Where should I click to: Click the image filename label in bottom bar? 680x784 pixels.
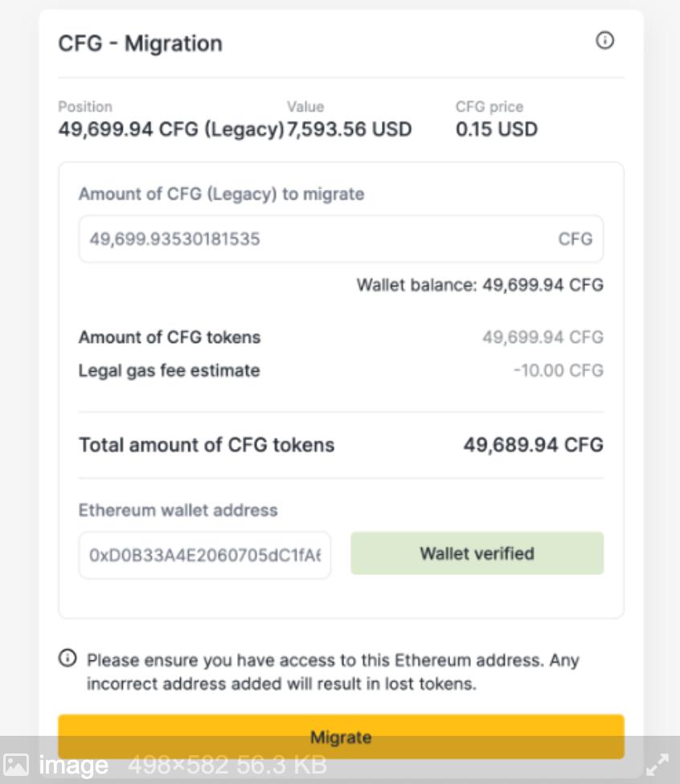point(74,765)
